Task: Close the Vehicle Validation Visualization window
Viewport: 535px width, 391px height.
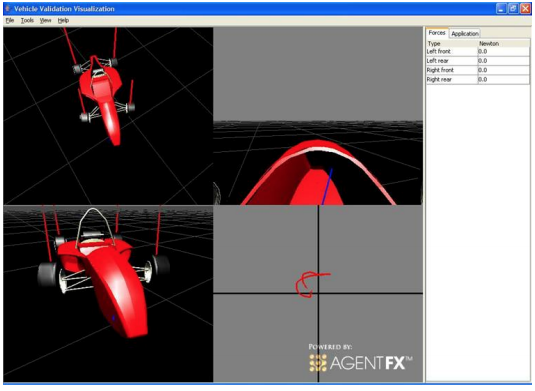Action: pos(525,9)
